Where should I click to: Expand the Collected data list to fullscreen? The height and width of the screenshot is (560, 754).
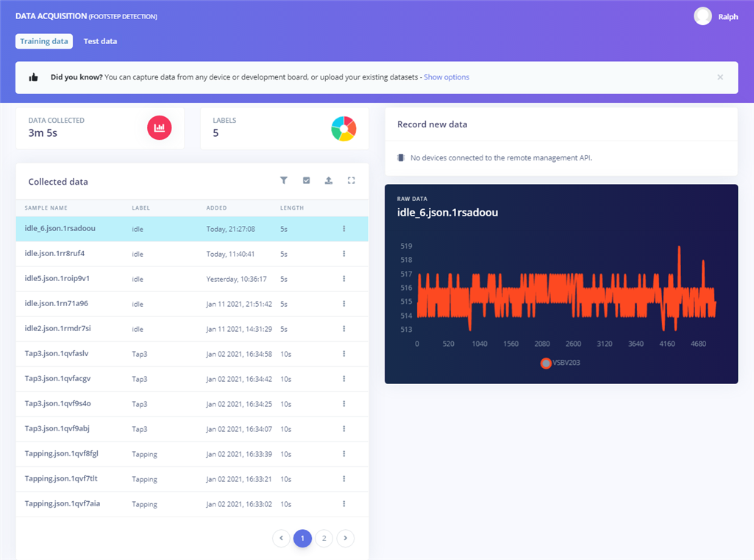pos(351,180)
